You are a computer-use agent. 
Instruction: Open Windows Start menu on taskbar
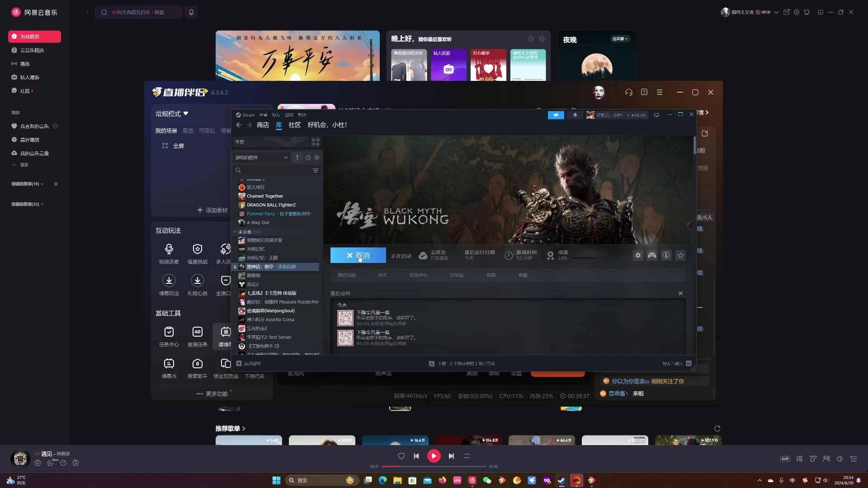click(276, 480)
